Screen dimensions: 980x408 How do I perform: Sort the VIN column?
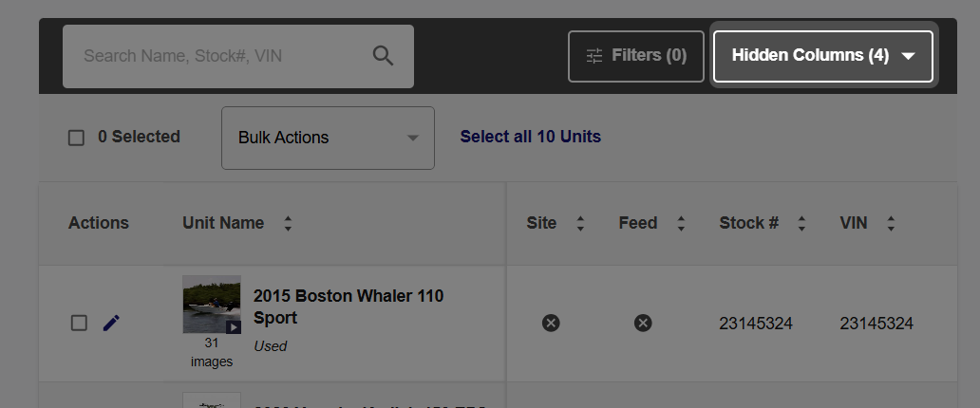pos(891,223)
